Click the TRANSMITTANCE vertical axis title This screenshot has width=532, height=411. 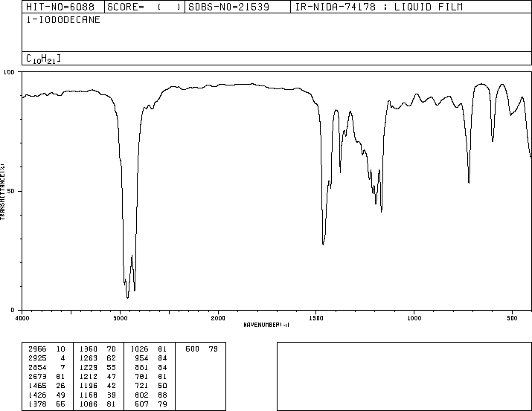pyautogui.click(x=2, y=192)
